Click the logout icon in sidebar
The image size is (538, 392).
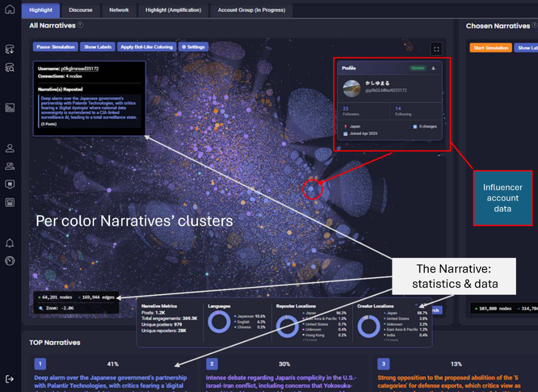(x=10, y=379)
